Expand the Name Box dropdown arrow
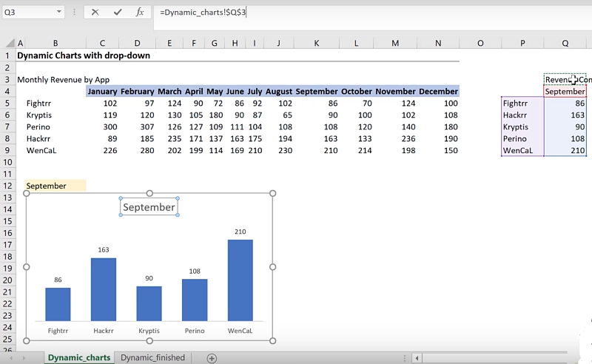Viewport: 592px width, 364px height. coord(58,13)
